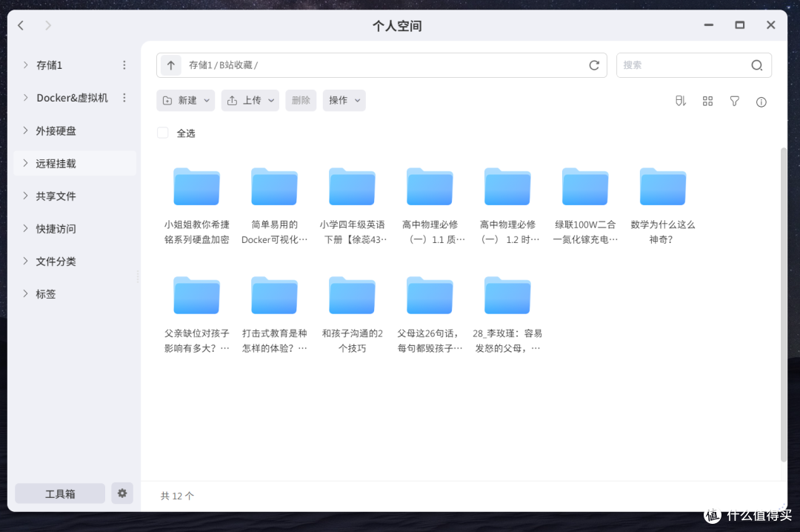Open the filter funnel icon
The image size is (800, 532).
pyautogui.click(x=734, y=101)
